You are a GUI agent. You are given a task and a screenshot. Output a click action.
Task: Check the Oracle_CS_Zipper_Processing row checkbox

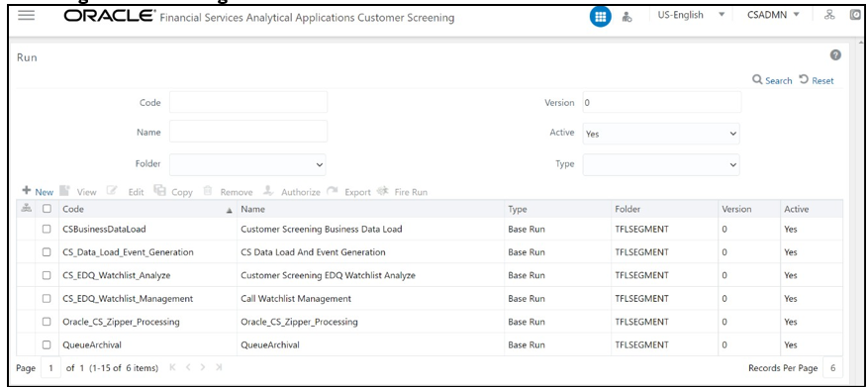pos(48,322)
